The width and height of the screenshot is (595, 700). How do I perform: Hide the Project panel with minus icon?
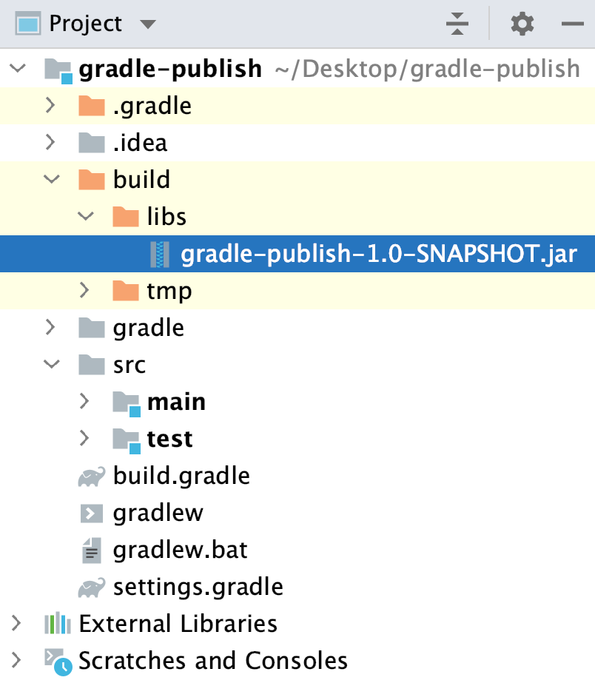[x=573, y=24]
